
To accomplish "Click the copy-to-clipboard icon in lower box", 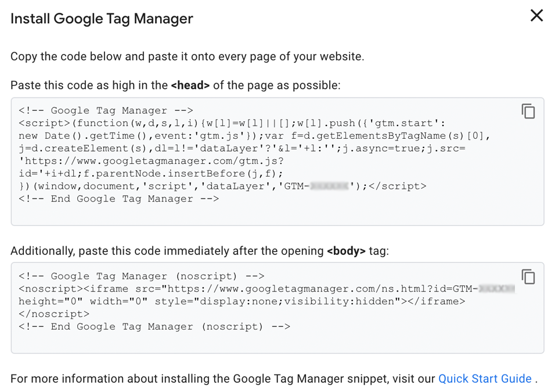I will click(x=528, y=277).
